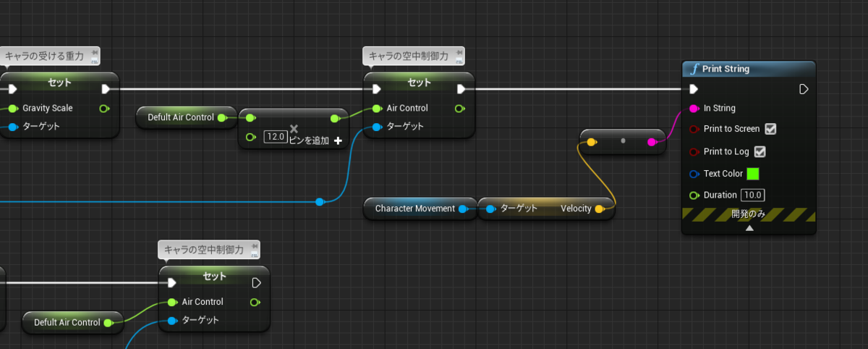Click bottom セット Air Control input pin
Screen dimensions: 868x349
point(172,302)
